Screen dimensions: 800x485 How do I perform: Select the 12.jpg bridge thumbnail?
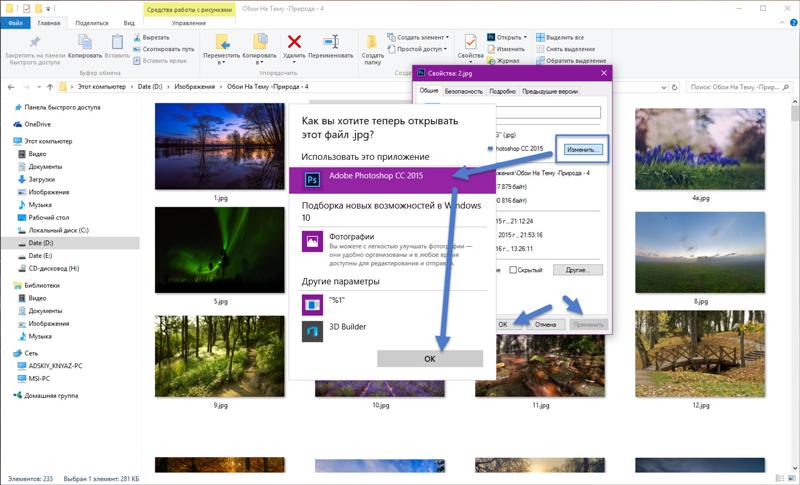click(700, 353)
